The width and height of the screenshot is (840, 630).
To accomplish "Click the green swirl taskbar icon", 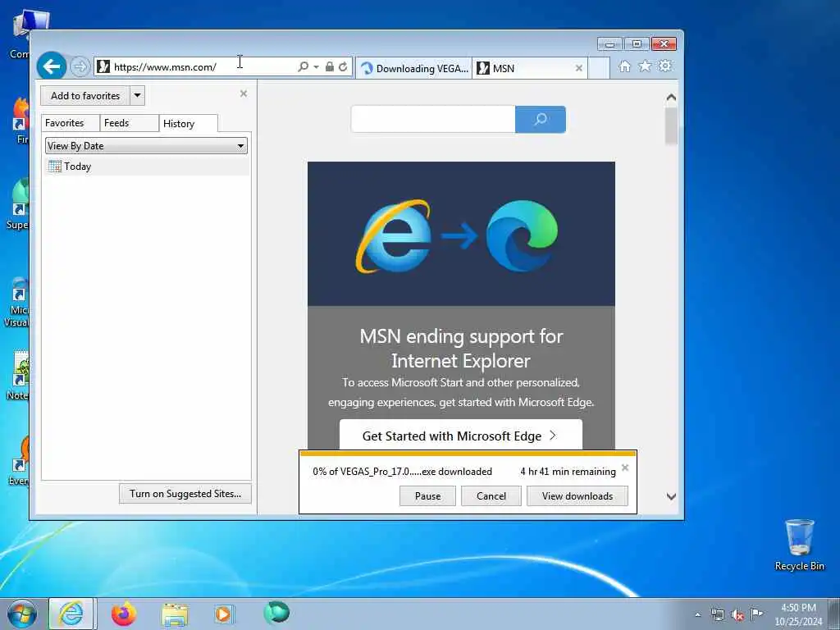I will point(276,614).
